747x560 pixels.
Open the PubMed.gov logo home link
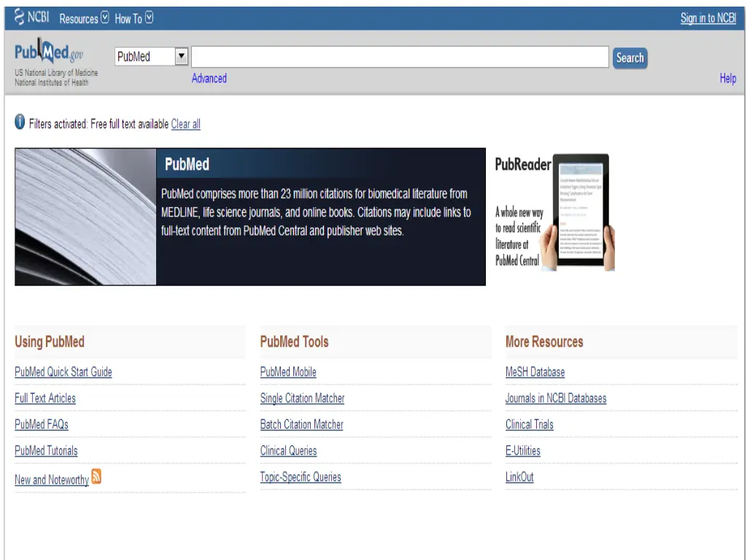[49, 51]
